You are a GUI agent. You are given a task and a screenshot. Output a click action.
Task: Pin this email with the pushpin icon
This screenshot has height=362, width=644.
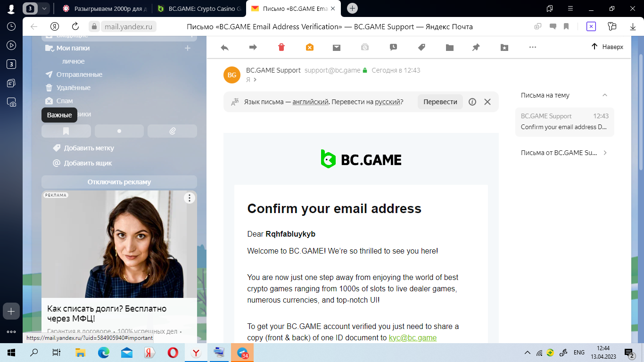tap(476, 47)
